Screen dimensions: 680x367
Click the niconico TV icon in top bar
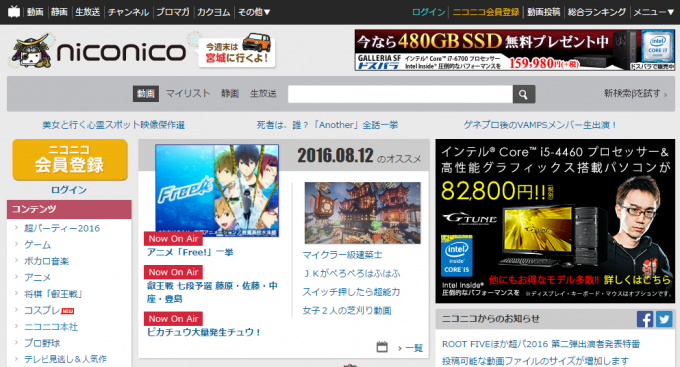pyautogui.click(x=14, y=12)
